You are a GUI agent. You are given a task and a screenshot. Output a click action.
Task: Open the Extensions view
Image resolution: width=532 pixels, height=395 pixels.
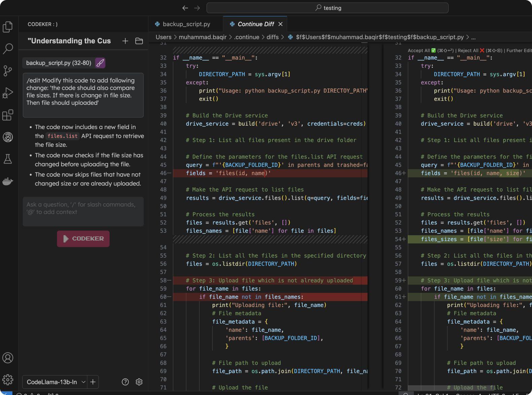(8, 115)
